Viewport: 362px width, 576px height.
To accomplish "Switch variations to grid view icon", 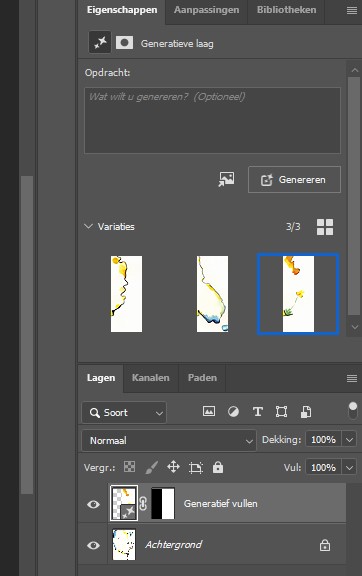I will click(x=325, y=227).
